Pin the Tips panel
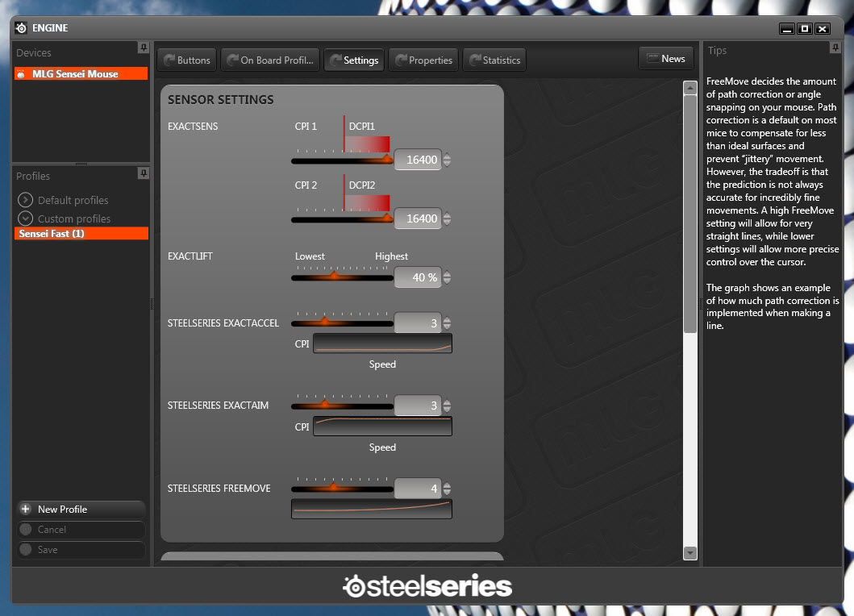 (x=835, y=48)
